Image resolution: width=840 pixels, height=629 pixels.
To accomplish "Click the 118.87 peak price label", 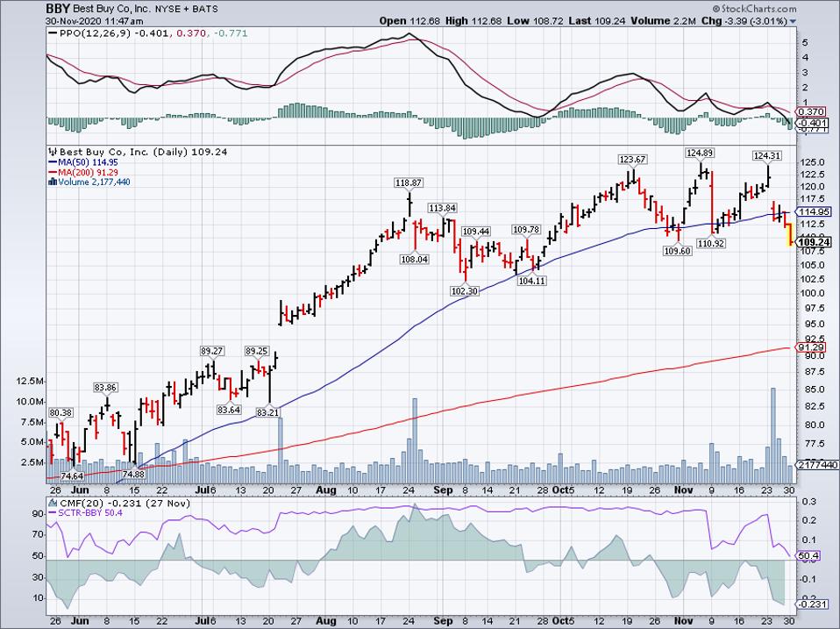I will point(409,182).
